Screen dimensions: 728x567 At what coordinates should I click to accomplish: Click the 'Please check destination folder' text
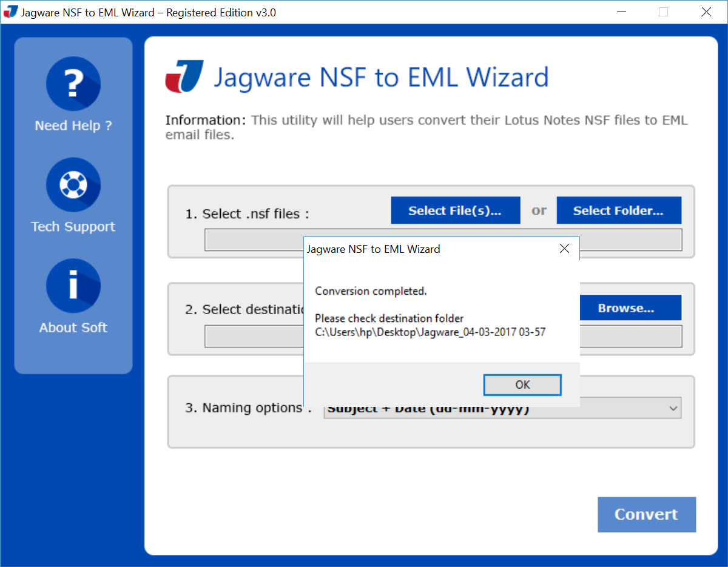(x=389, y=318)
